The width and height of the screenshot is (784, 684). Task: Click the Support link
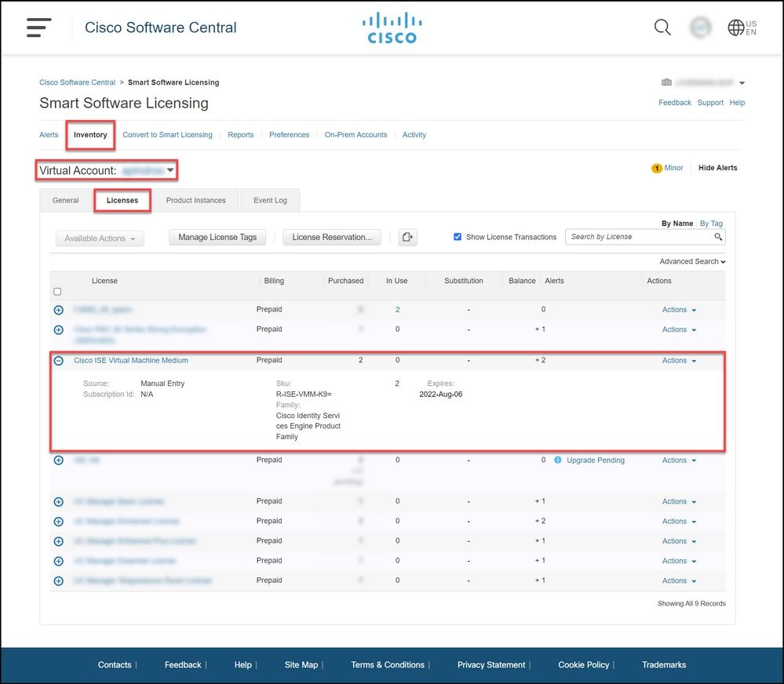[710, 103]
